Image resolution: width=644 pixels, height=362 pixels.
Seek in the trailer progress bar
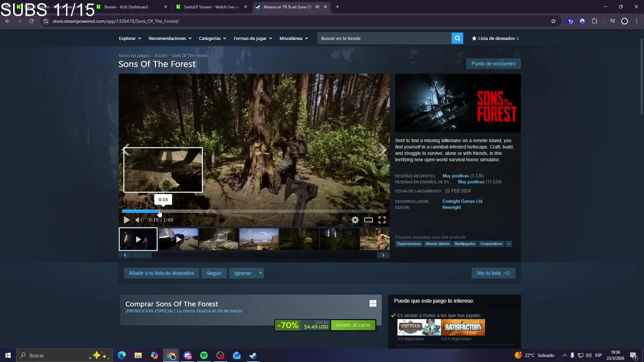coord(254,211)
